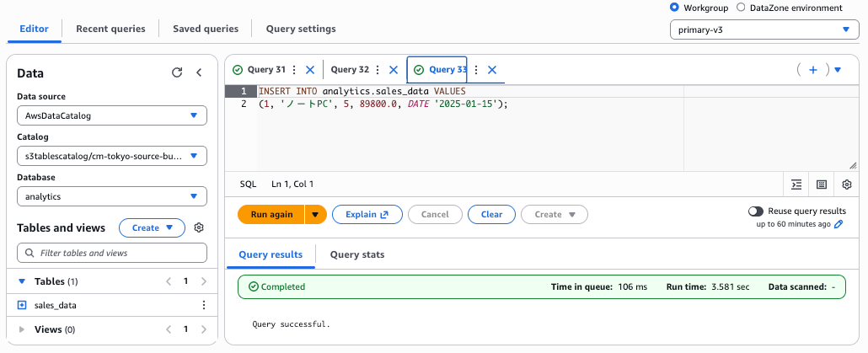
Task: Select DataZone environment radio option
Action: pos(741,8)
